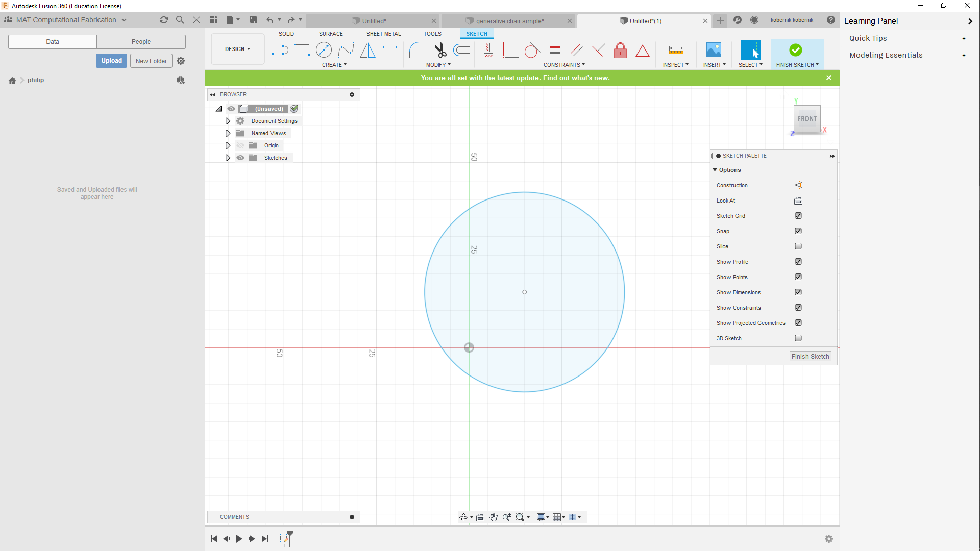This screenshot has height=551, width=980.
Task: Select the 2-Point Rectangle tool
Action: click(302, 49)
